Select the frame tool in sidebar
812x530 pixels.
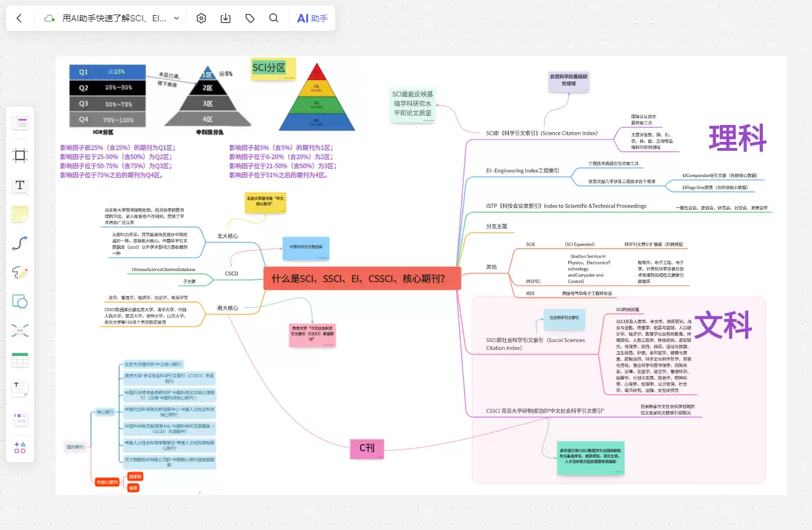pyautogui.click(x=20, y=155)
